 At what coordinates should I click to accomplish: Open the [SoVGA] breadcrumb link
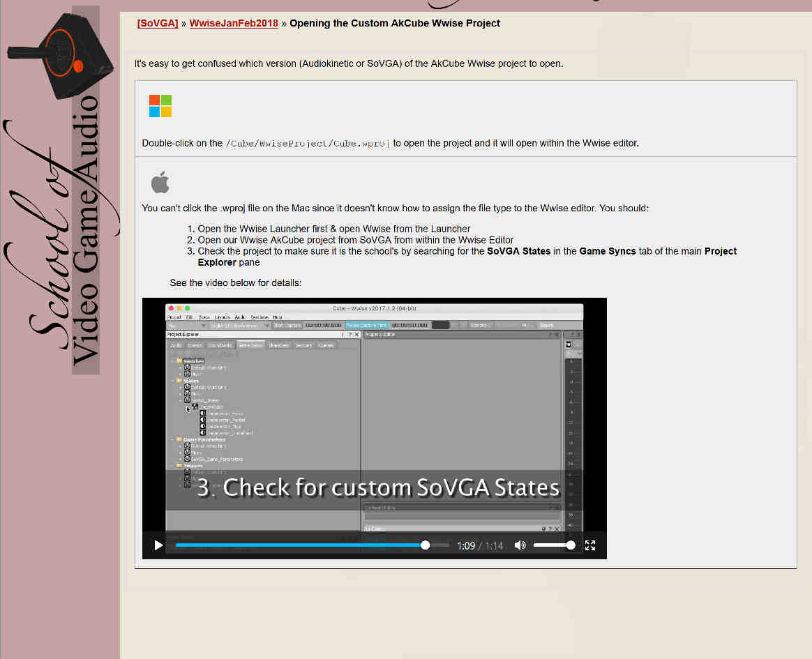coord(158,23)
